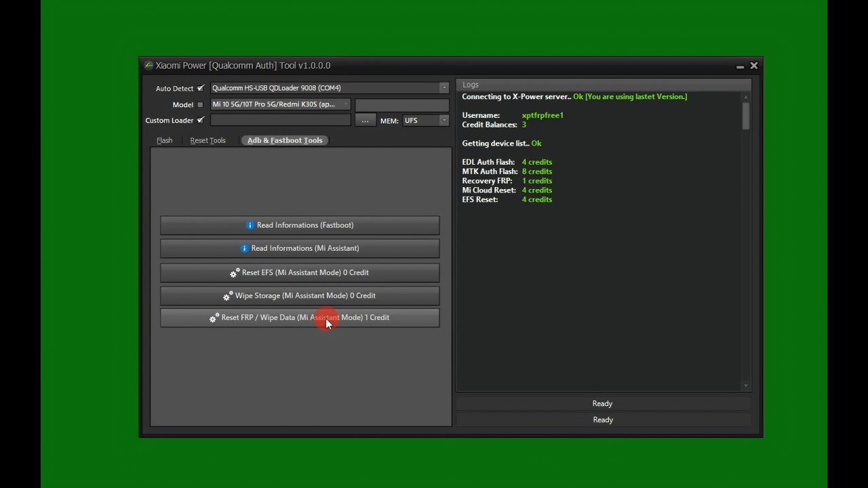Click the Logs panel header
The width and height of the screenshot is (868, 488).
[604, 85]
